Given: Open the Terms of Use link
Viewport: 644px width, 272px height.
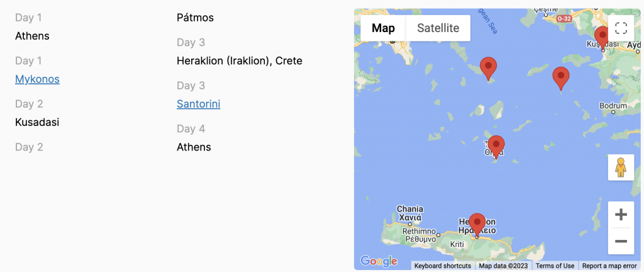Looking at the screenshot, I should 555,266.
